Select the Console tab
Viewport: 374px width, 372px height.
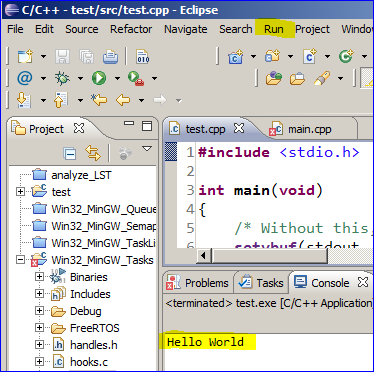tap(322, 283)
